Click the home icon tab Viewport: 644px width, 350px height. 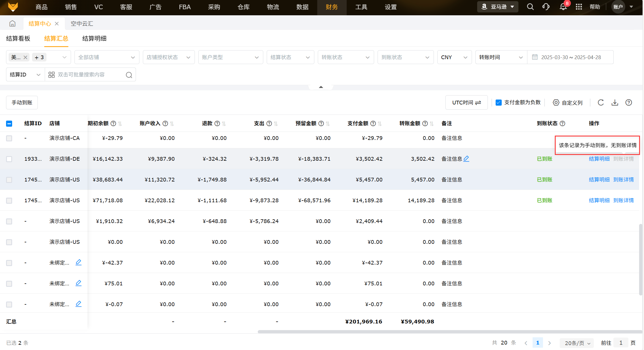coord(12,23)
